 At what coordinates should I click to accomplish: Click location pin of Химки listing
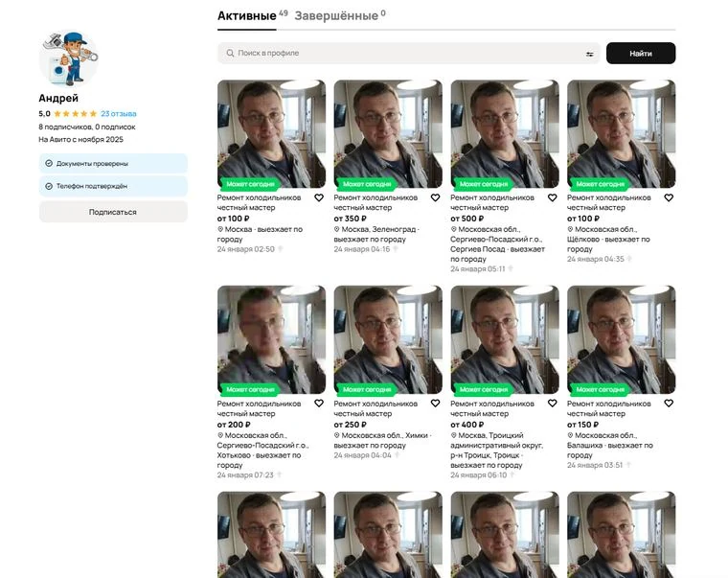[337, 435]
